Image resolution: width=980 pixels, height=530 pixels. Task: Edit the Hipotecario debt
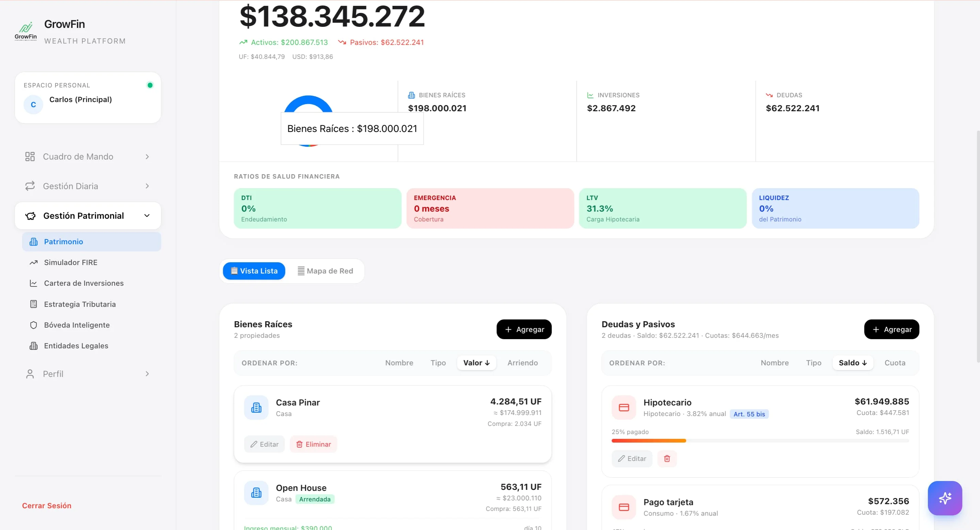[632, 459]
